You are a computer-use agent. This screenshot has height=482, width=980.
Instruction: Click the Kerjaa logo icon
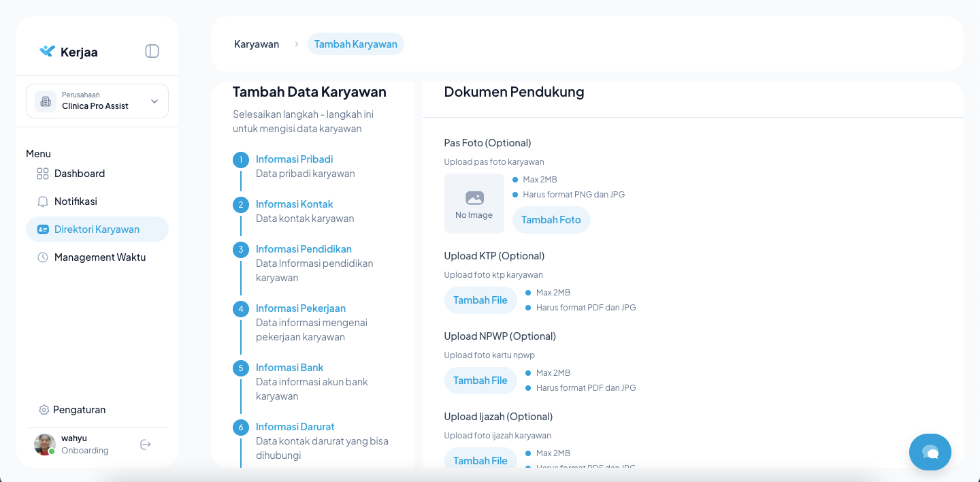pos(47,51)
